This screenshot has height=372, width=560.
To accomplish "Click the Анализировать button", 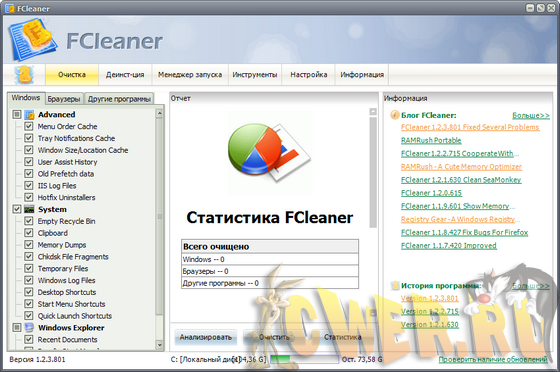I will (x=206, y=337).
